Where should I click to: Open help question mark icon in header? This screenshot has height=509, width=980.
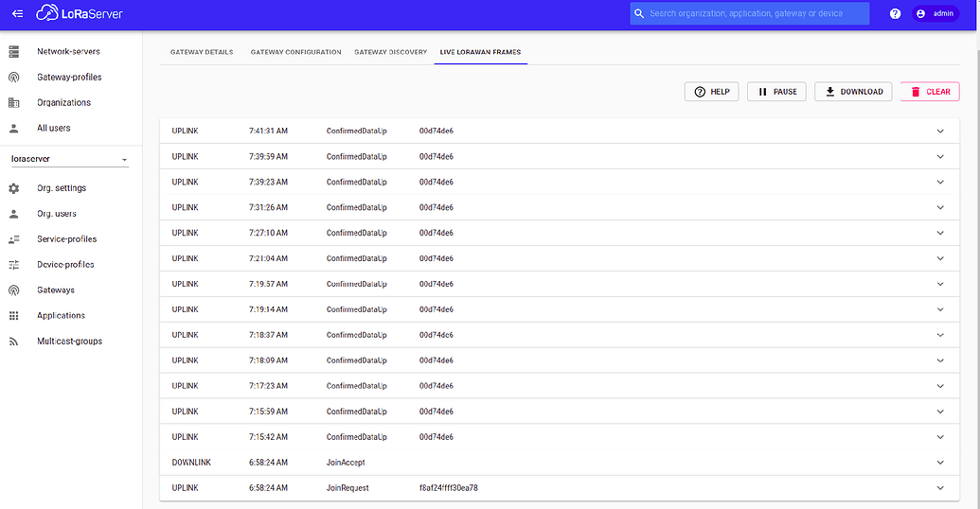click(x=895, y=13)
